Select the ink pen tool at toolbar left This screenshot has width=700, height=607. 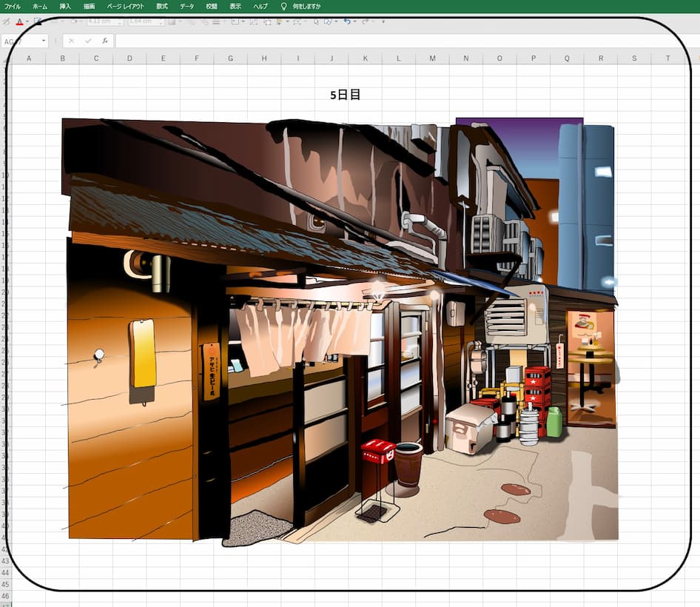coord(6,22)
